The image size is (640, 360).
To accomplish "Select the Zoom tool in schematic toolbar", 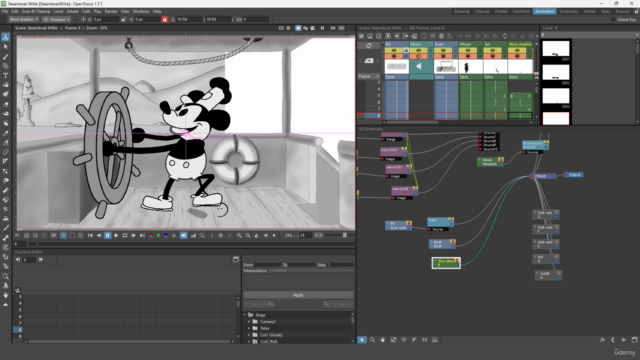I will [372, 340].
